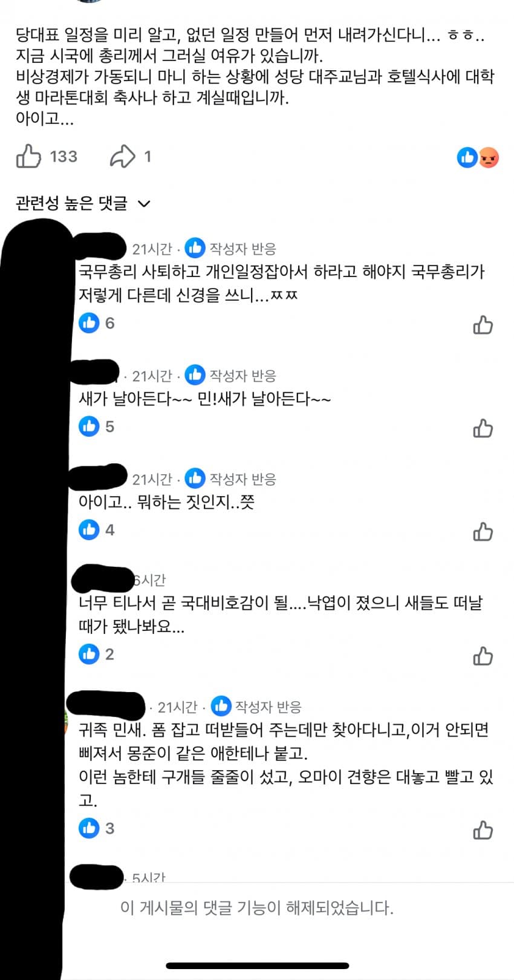Tap 작성자 반응 badge on 귀족 민새 comment
This screenshot has height=980, width=514.
[x=256, y=706]
